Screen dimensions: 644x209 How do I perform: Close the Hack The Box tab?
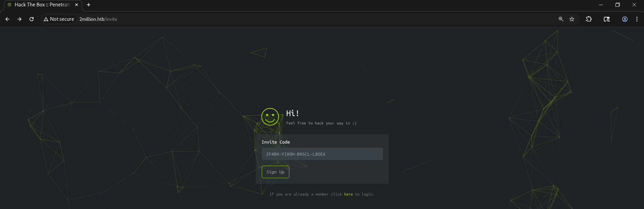pyautogui.click(x=77, y=5)
